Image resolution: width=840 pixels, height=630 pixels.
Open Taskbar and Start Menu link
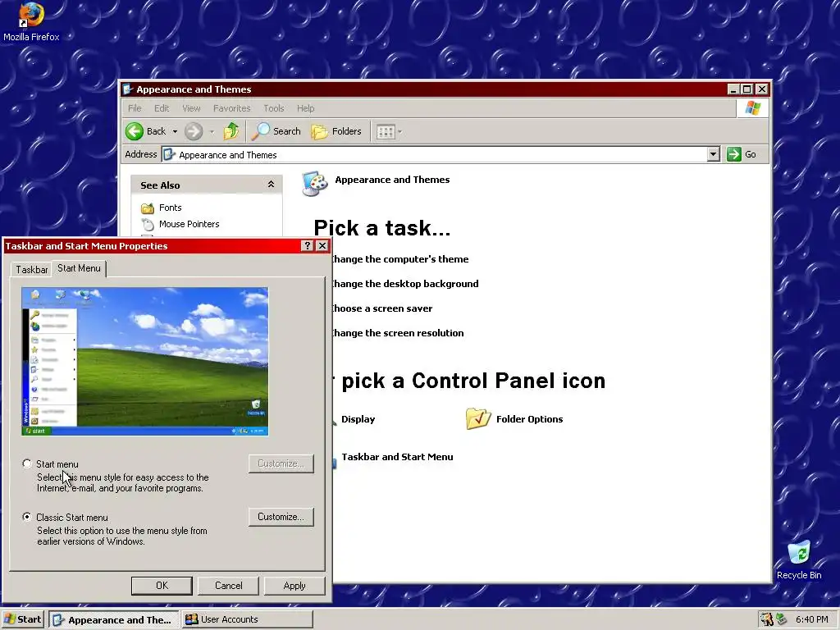(397, 457)
